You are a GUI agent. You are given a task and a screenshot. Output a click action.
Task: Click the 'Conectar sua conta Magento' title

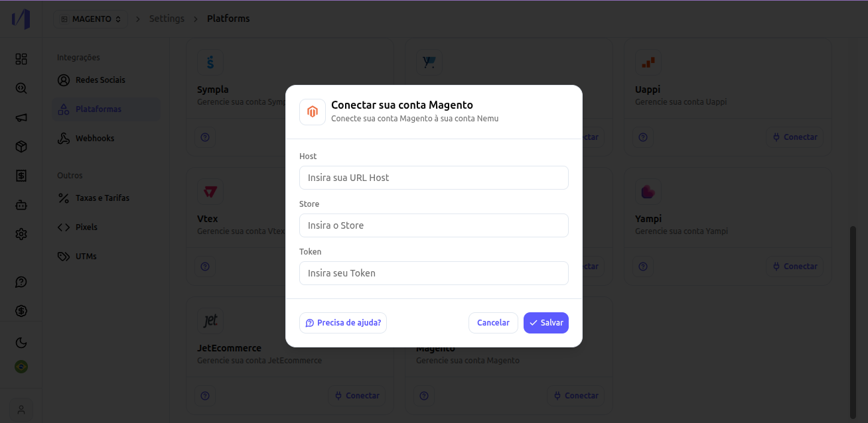[x=402, y=105]
